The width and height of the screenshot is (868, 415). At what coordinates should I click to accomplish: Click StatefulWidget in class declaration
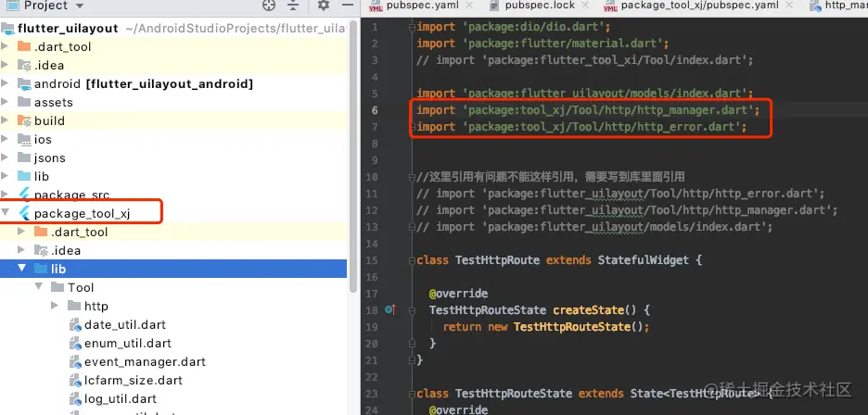644,260
